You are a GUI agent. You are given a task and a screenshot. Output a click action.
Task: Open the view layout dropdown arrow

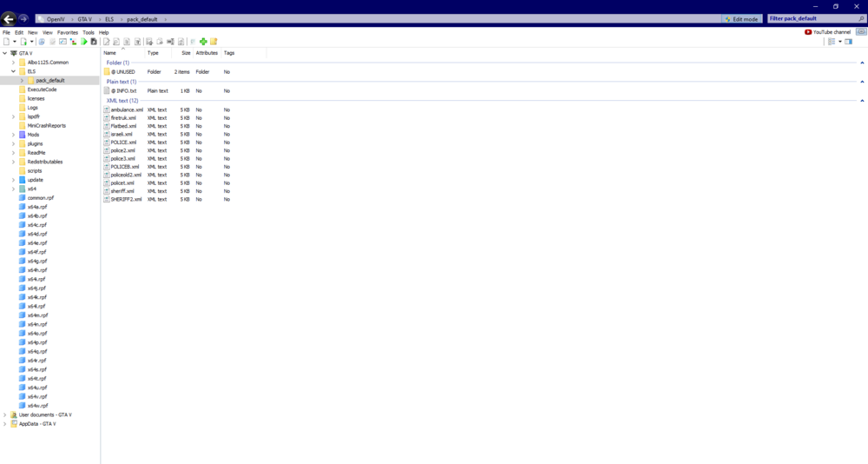coord(839,42)
